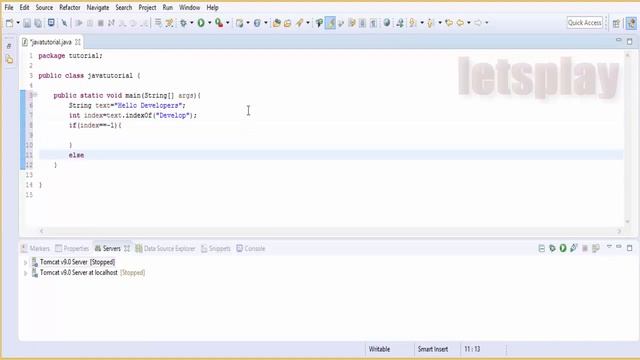Click Start server in debug mode icon

(x=552, y=248)
